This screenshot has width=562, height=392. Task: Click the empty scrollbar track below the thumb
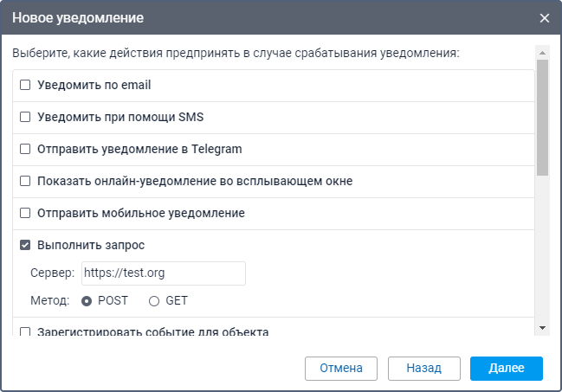[x=542, y=251]
